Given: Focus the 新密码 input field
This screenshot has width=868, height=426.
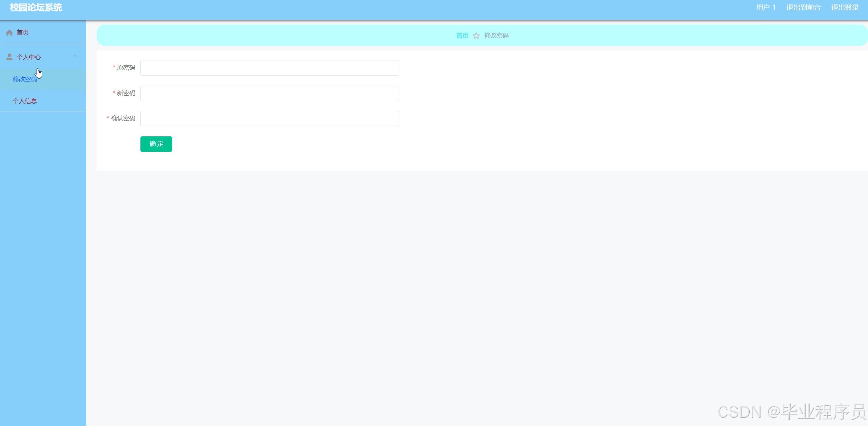Looking at the screenshot, I should [x=269, y=94].
